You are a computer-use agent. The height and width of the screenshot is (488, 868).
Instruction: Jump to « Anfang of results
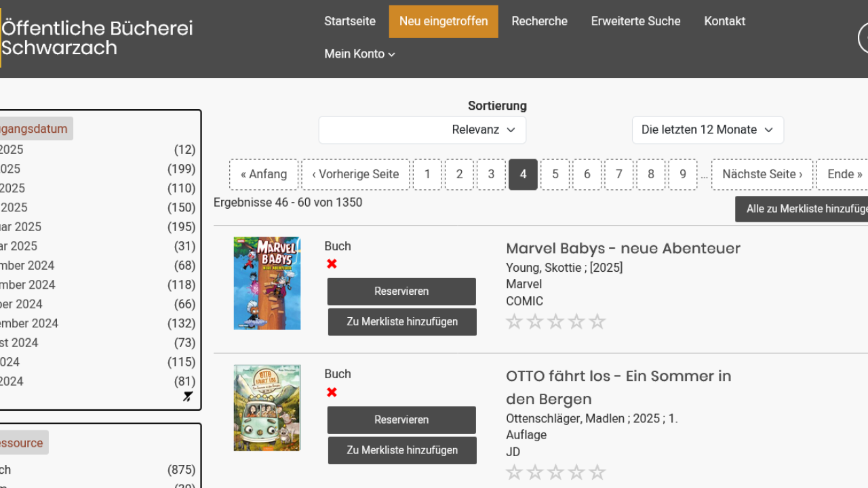pos(264,175)
